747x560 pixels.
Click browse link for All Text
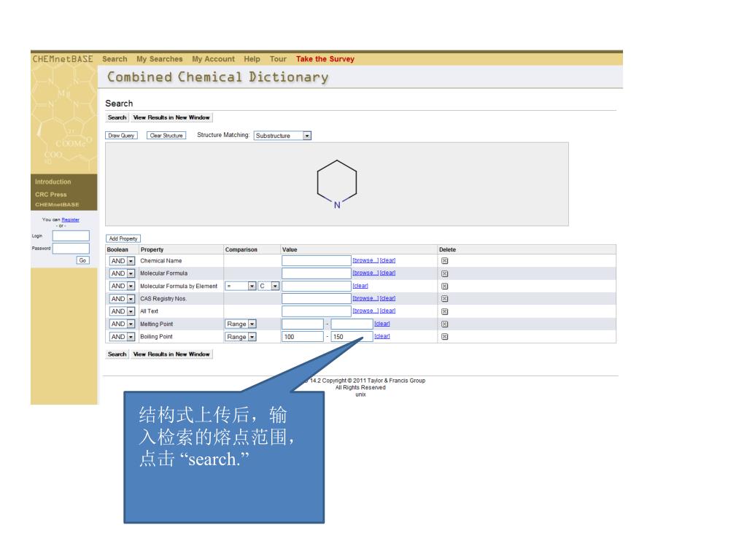(365, 311)
